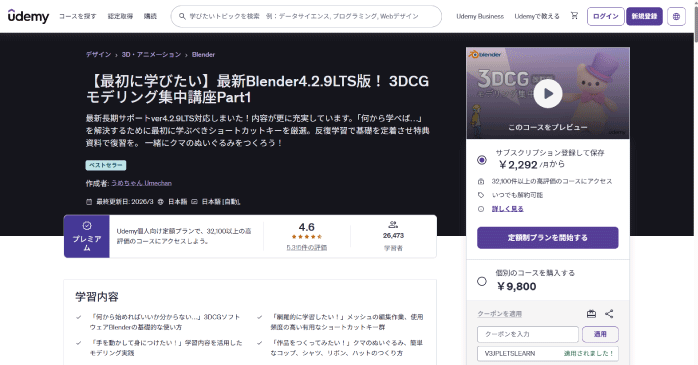Click the ベストセラー badge
Image resolution: width=698 pixels, height=365 pixels.
click(106, 165)
